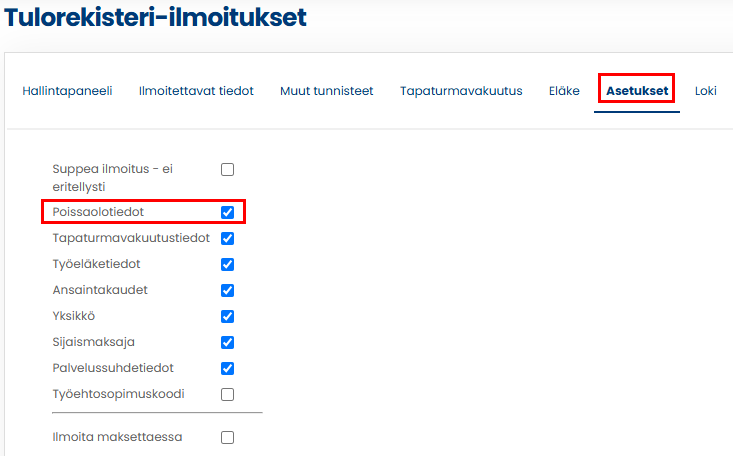733x456 pixels.
Task: Open the Hallintapaneeli tab
Action: point(67,91)
